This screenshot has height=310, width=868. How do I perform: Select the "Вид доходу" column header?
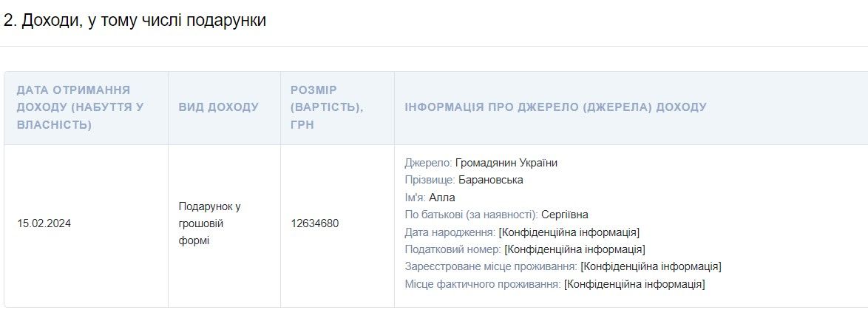tap(219, 107)
